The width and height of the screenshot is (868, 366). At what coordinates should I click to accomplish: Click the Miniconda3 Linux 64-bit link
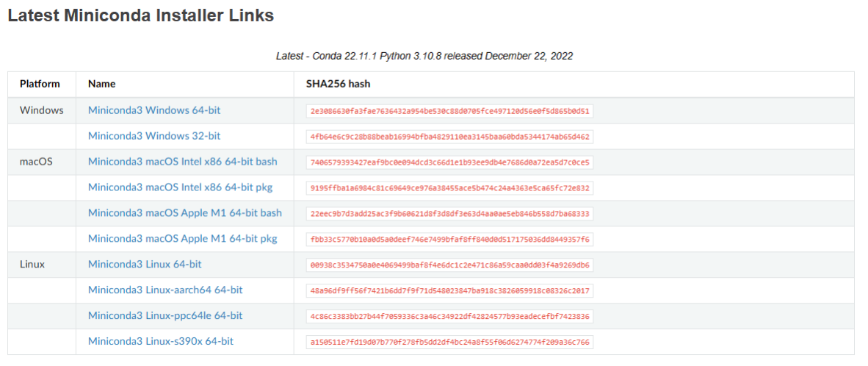[x=145, y=264]
